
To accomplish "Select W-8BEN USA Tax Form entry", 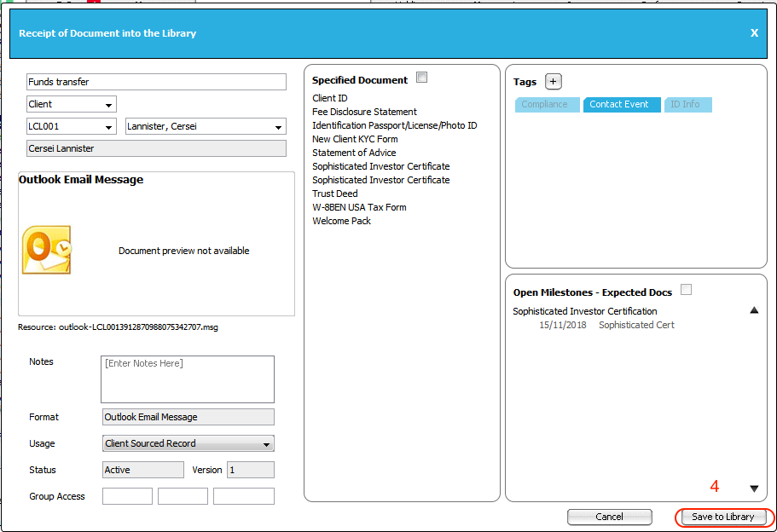I will coord(359,207).
